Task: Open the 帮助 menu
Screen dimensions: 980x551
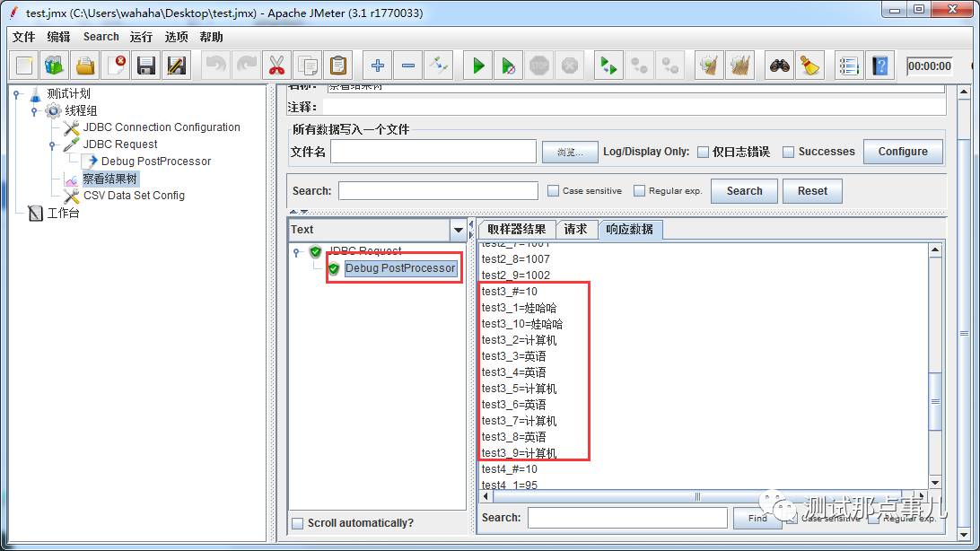Action: [x=211, y=37]
